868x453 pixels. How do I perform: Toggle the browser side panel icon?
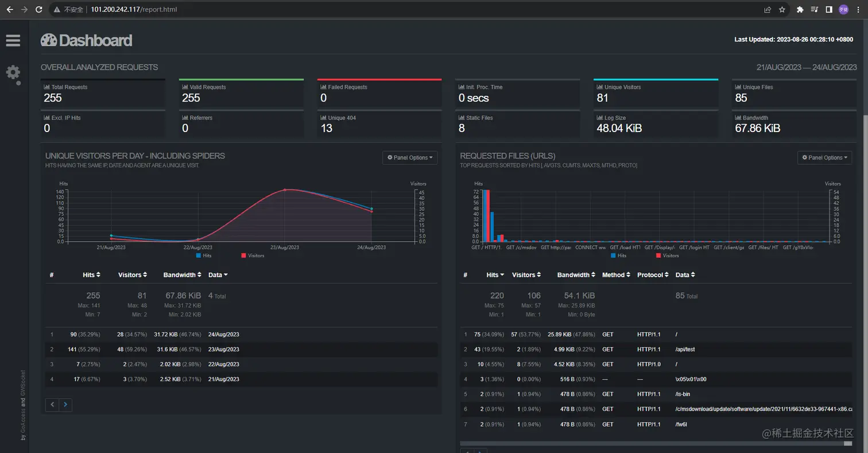(x=829, y=10)
